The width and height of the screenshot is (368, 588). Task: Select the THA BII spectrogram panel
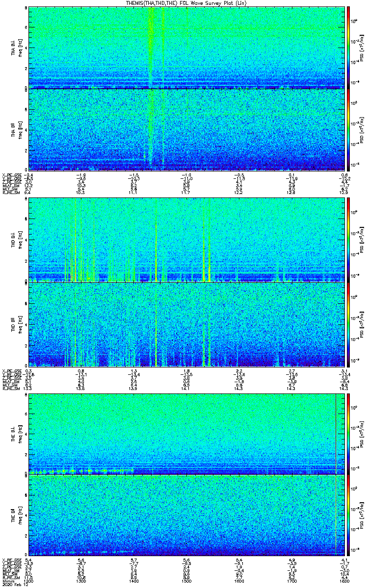[x=186, y=129]
